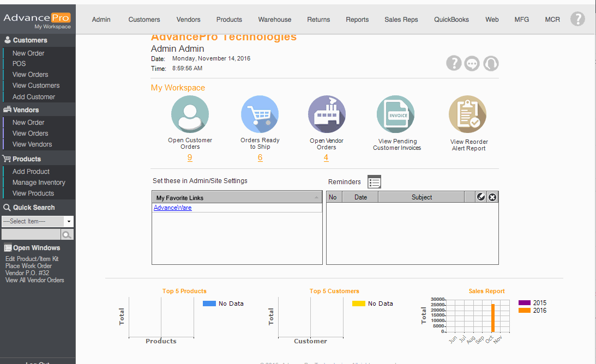
Task: Click the Quick Search text field
Action: click(x=31, y=235)
